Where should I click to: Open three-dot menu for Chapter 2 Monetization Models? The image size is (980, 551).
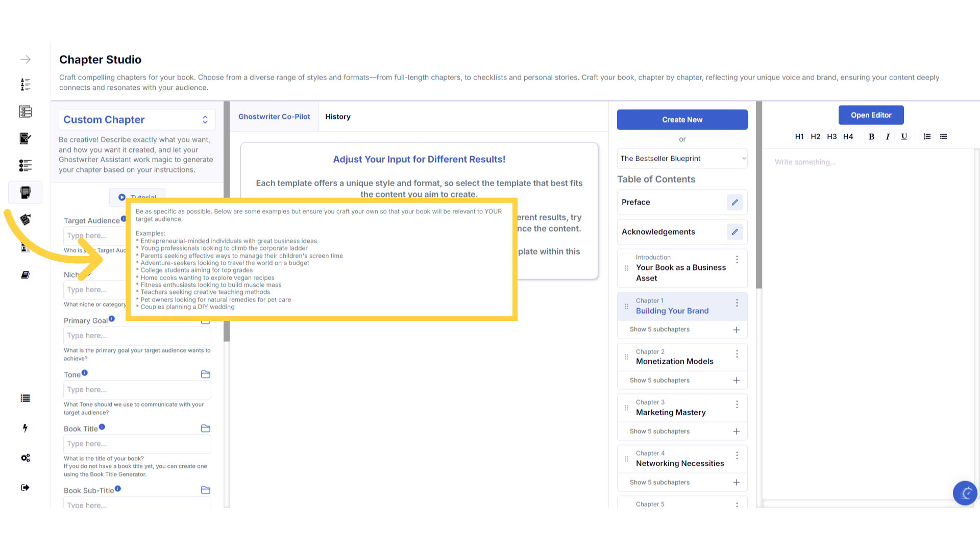tap(737, 354)
